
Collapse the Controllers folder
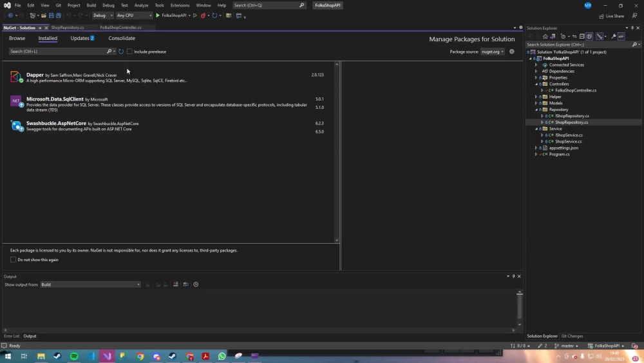[536, 84]
